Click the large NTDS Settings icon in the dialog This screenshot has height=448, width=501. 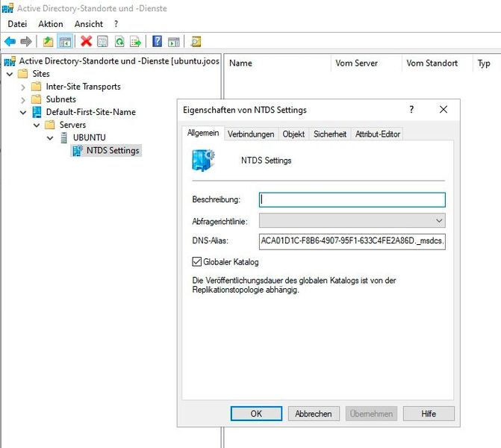click(204, 161)
